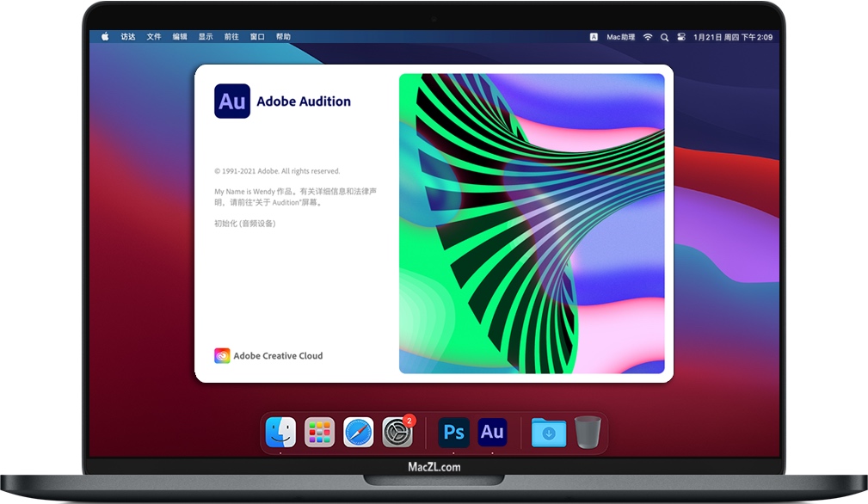
Task: Open Spotlight search from the menu bar
Action: point(663,37)
